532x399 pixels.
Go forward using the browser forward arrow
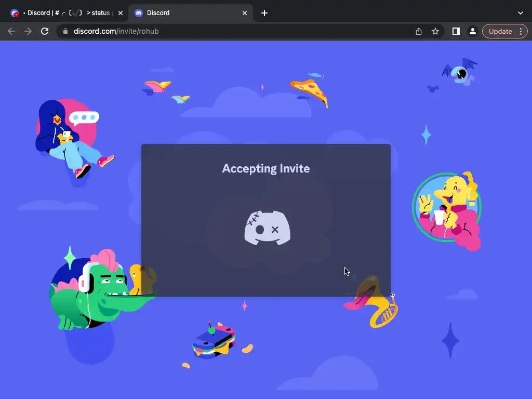pos(28,31)
